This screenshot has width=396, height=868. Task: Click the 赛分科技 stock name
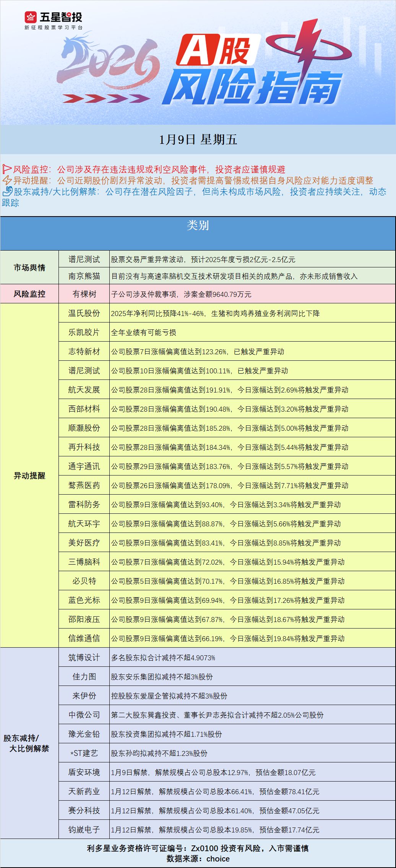[84, 810]
